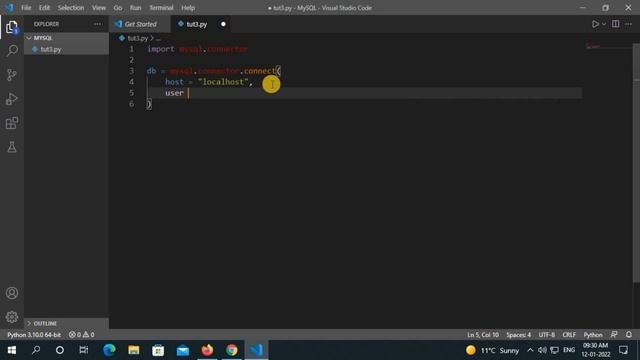Click the editor vertical scrollbar

pos(636,163)
